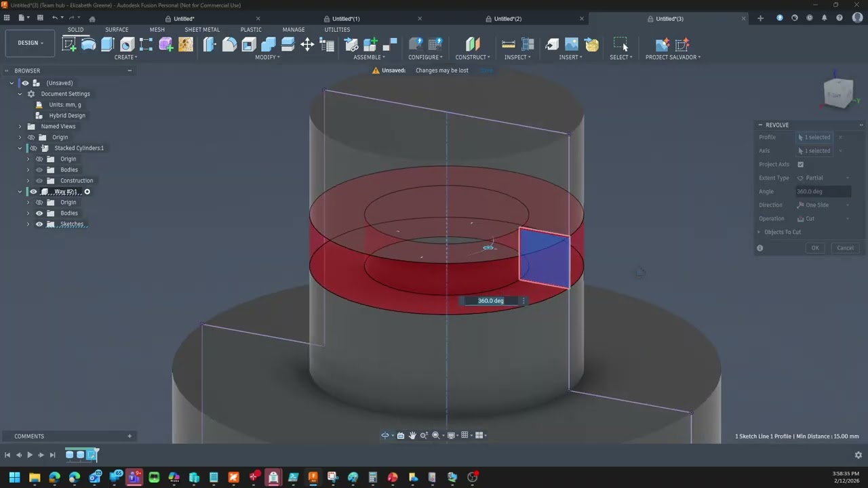Screen dimensions: 868x488
Task: Select the Construct plane icon
Action: [x=473, y=45]
